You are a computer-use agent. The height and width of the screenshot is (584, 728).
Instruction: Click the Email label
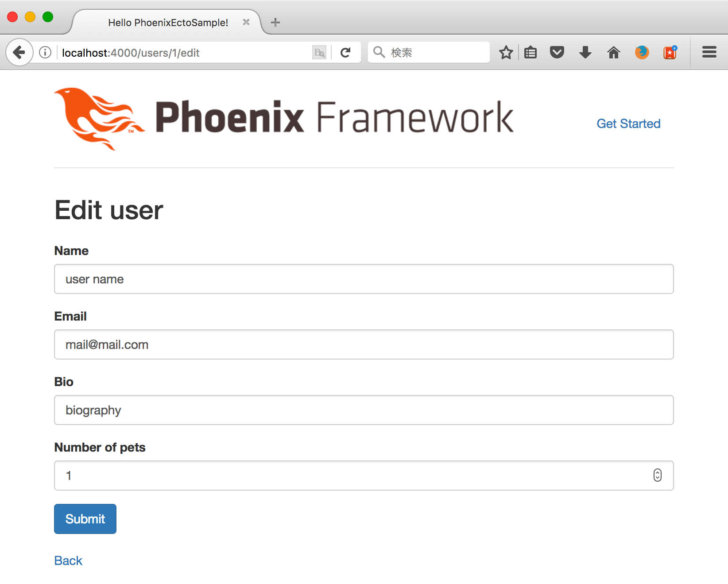pyautogui.click(x=70, y=316)
